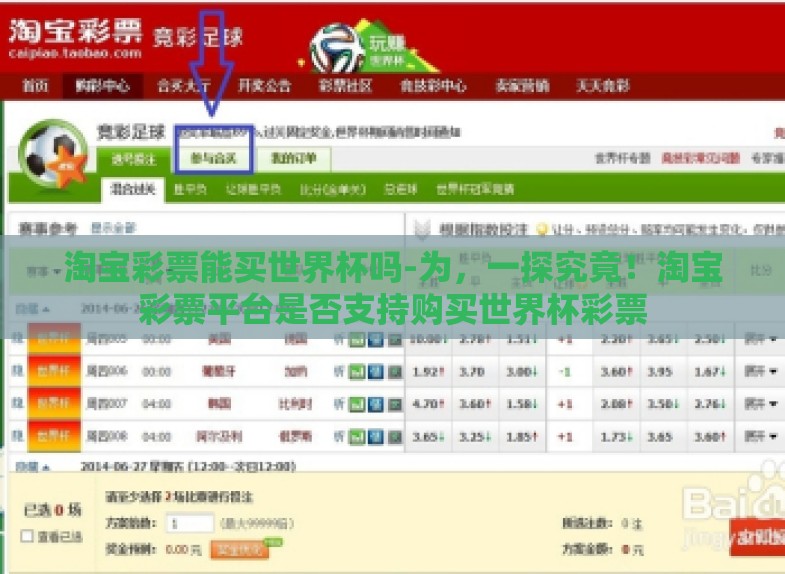Hide the 周四007 match with 隐
The height and width of the screenshot is (574, 785).
tap(18, 403)
